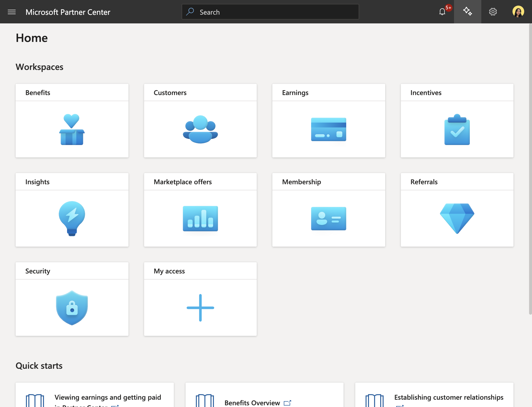The image size is (532, 407).
Task: Open the settings gear
Action: [x=493, y=12]
